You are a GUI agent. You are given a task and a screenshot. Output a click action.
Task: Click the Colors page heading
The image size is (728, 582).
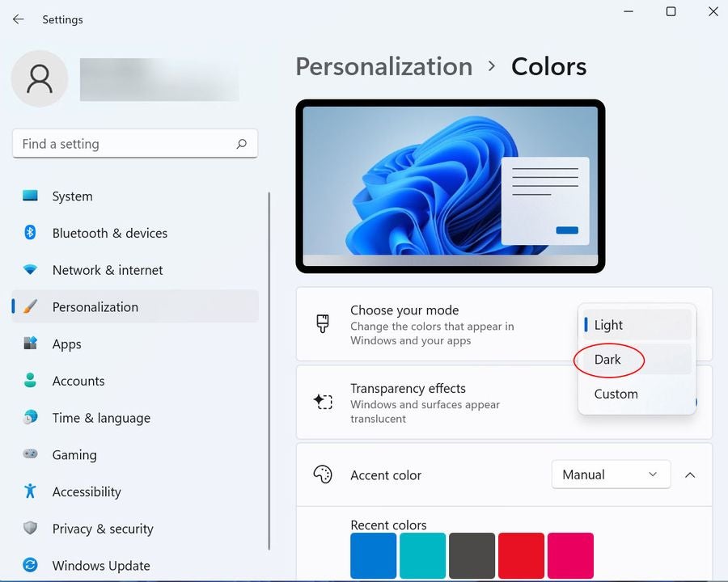[x=548, y=67]
